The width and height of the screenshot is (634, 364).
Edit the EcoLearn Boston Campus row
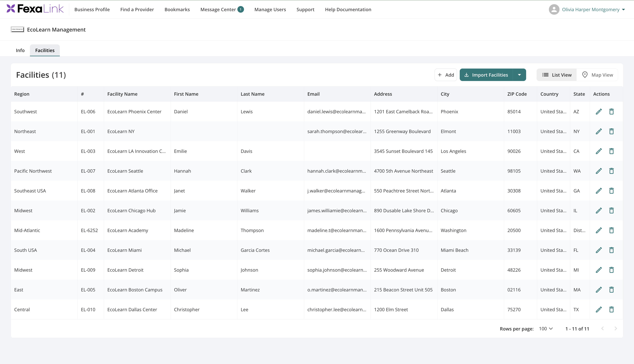point(598,290)
